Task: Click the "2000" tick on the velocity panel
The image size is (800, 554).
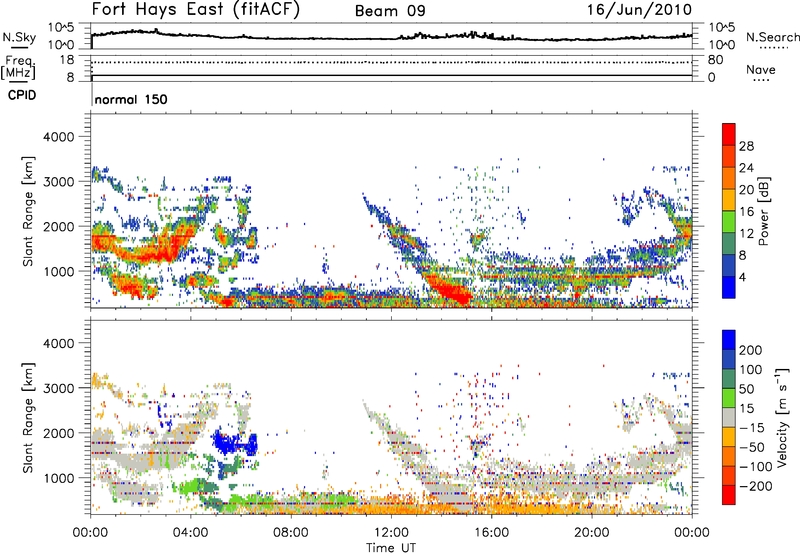Action: point(59,433)
